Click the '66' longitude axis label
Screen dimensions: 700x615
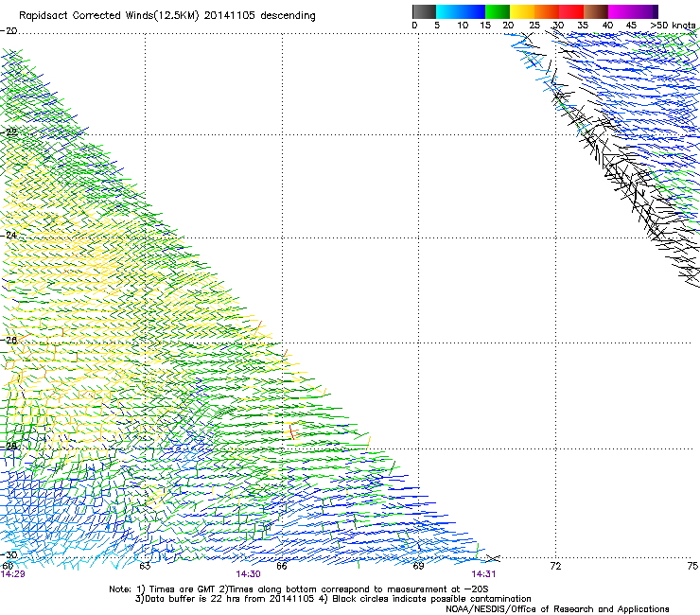click(x=282, y=567)
